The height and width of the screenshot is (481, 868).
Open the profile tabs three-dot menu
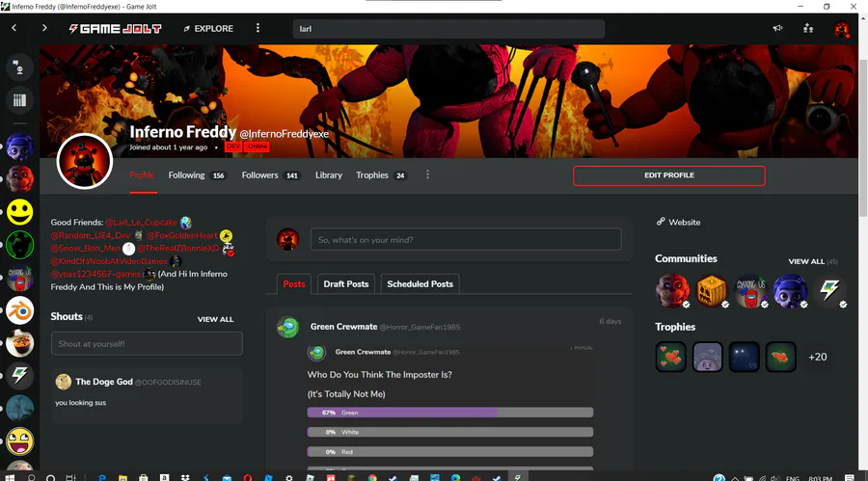(427, 174)
